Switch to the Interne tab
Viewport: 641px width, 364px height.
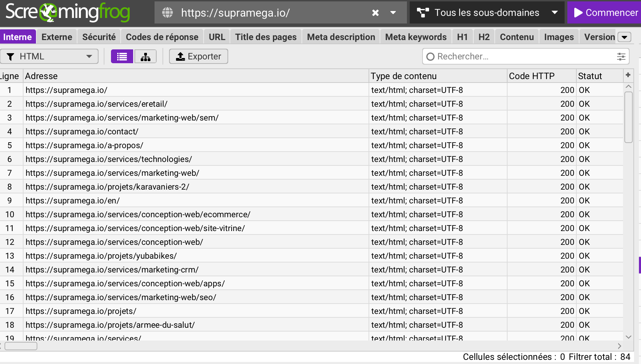(x=18, y=37)
